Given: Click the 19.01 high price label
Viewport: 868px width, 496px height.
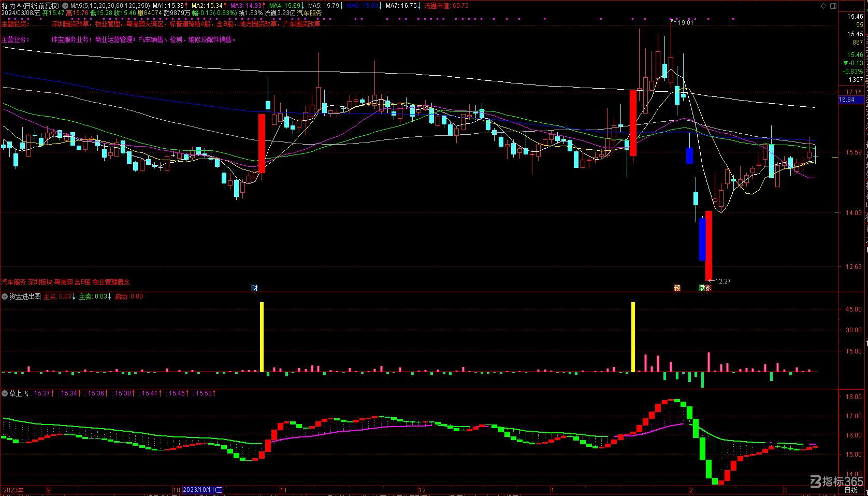Looking at the screenshot, I should click(685, 23).
